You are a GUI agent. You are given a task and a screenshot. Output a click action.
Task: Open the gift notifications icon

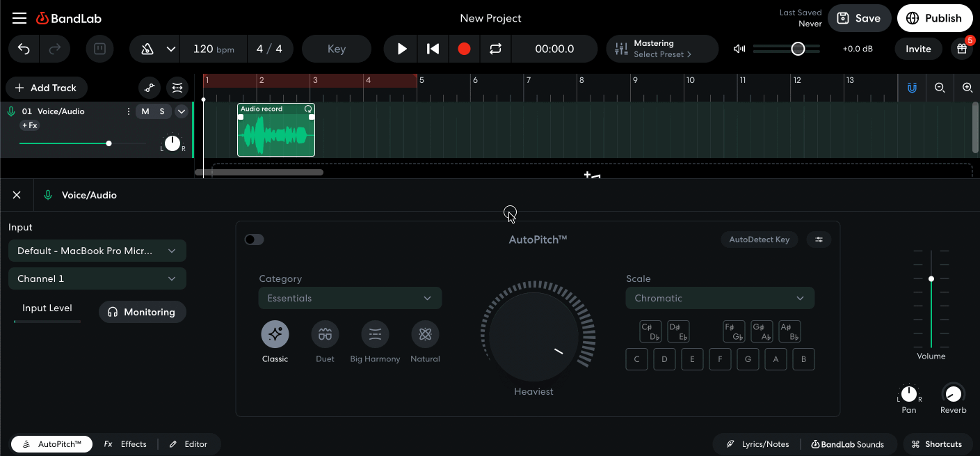point(962,49)
